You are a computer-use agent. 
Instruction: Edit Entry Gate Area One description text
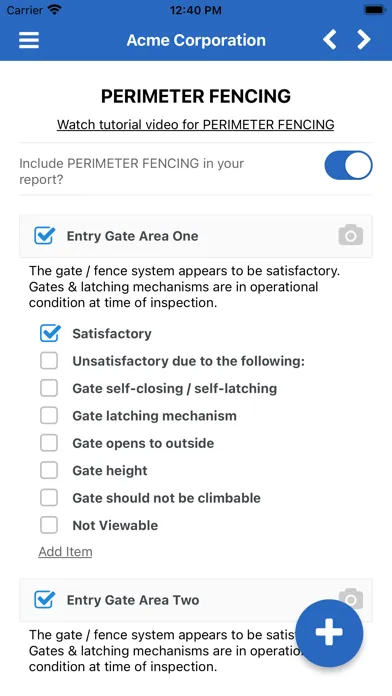point(184,287)
